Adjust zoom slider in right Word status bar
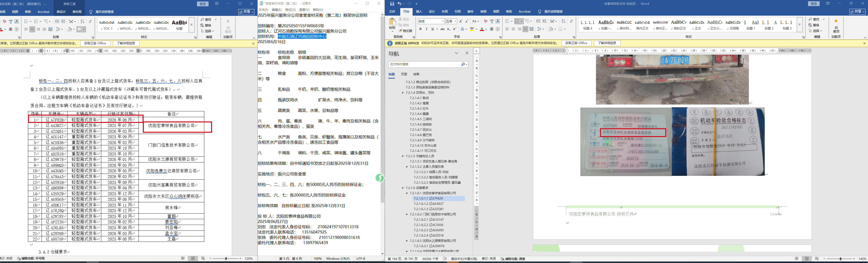 840,259
